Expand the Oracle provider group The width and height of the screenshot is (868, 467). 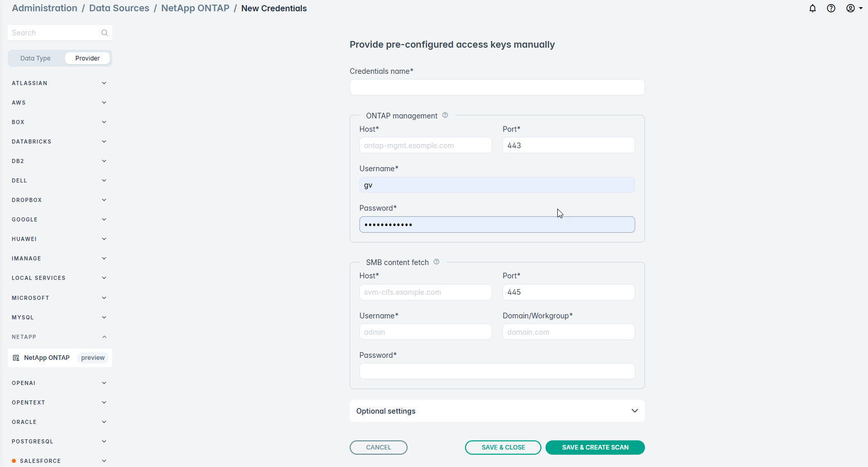60,422
